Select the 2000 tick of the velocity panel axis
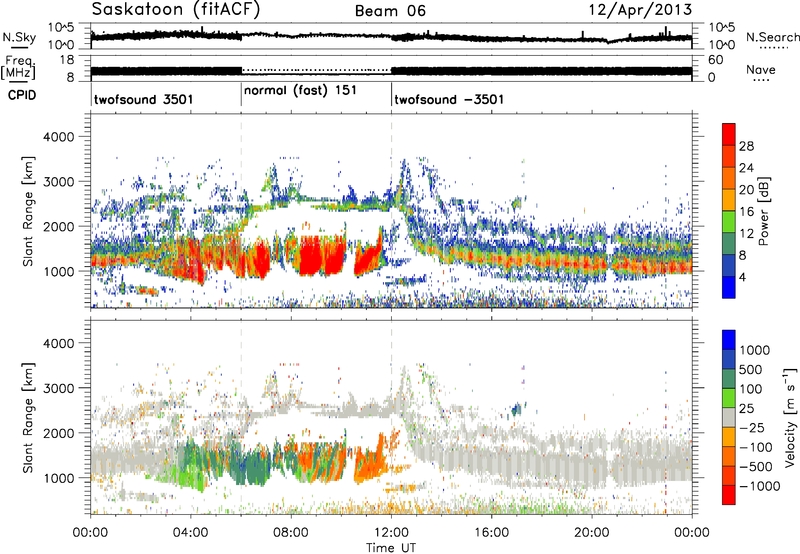 coord(58,433)
